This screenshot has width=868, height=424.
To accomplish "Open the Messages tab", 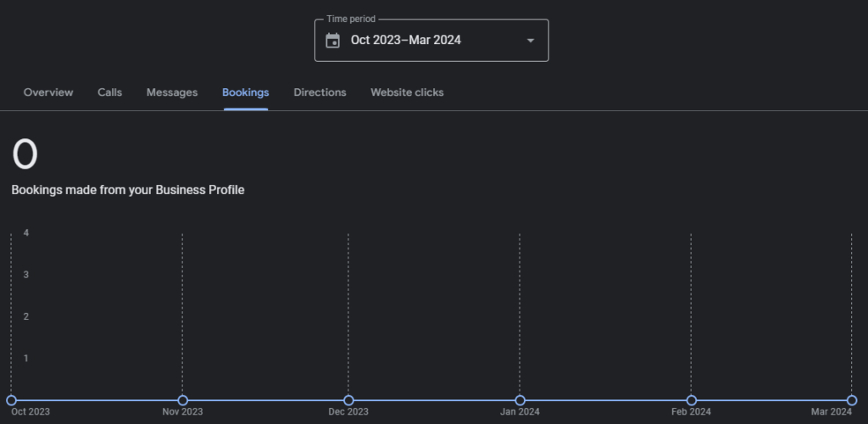I will (x=172, y=92).
